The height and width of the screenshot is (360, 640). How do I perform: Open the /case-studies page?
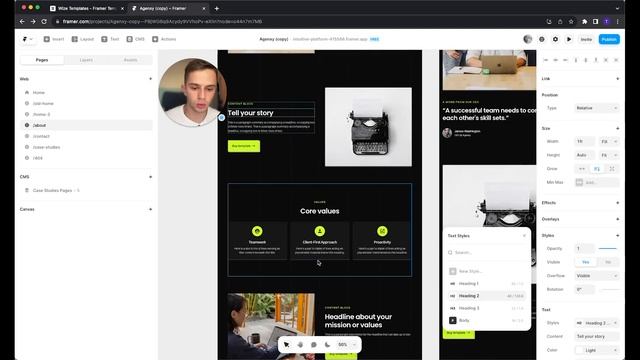click(x=87, y=147)
